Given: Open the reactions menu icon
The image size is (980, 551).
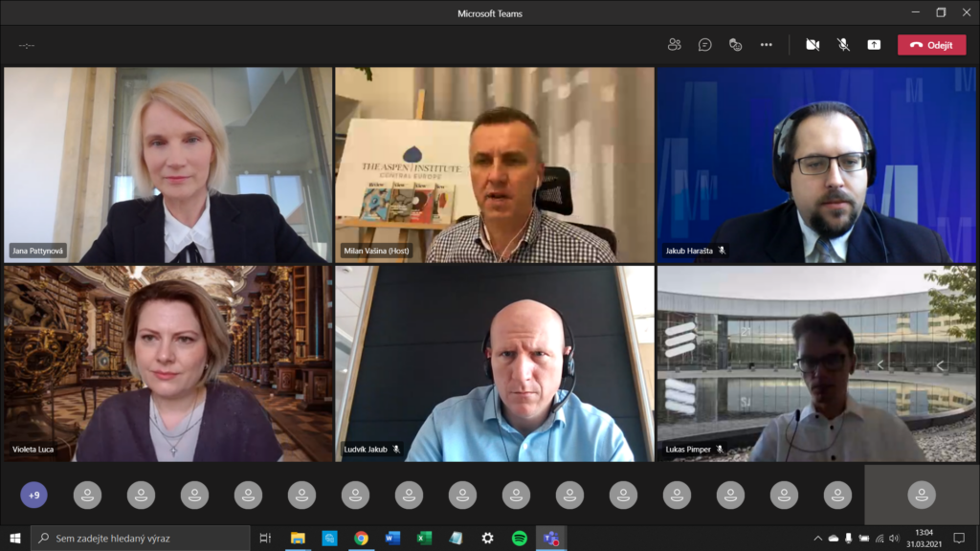Looking at the screenshot, I should 735,45.
